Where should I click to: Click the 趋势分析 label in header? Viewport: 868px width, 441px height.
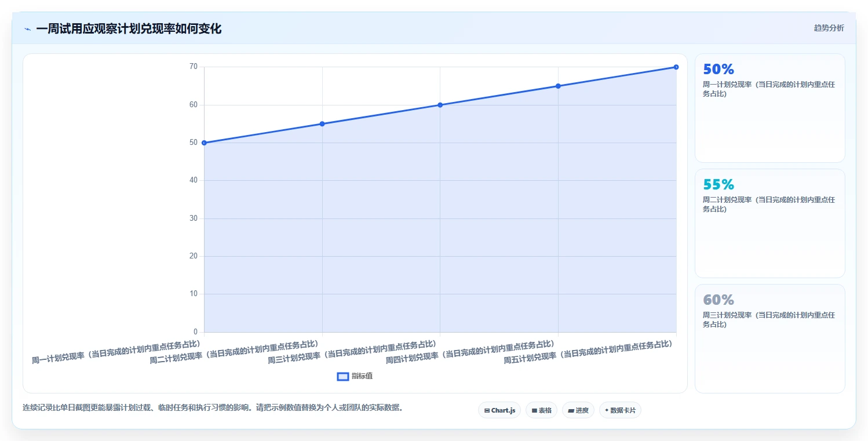[x=829, y=28]
